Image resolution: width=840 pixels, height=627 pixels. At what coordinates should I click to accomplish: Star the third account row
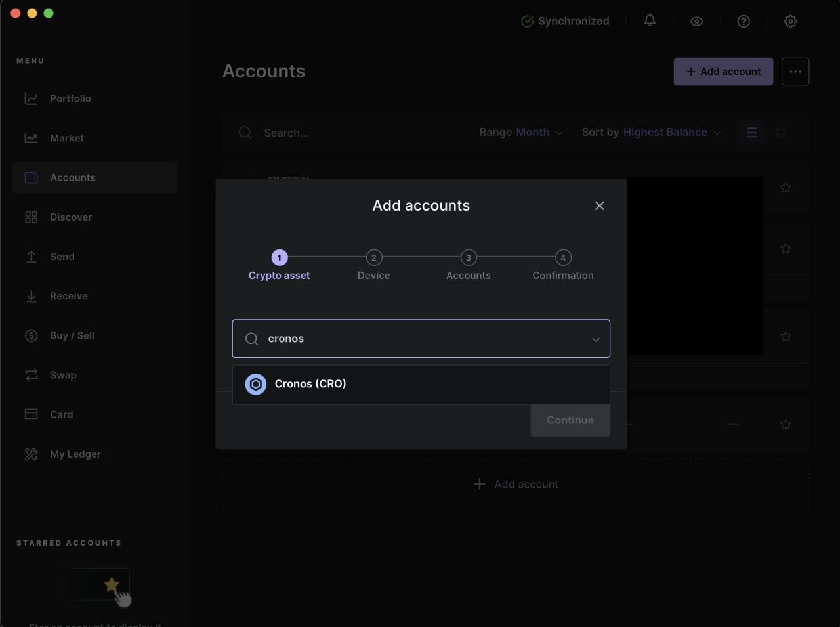tap(786, 337)
